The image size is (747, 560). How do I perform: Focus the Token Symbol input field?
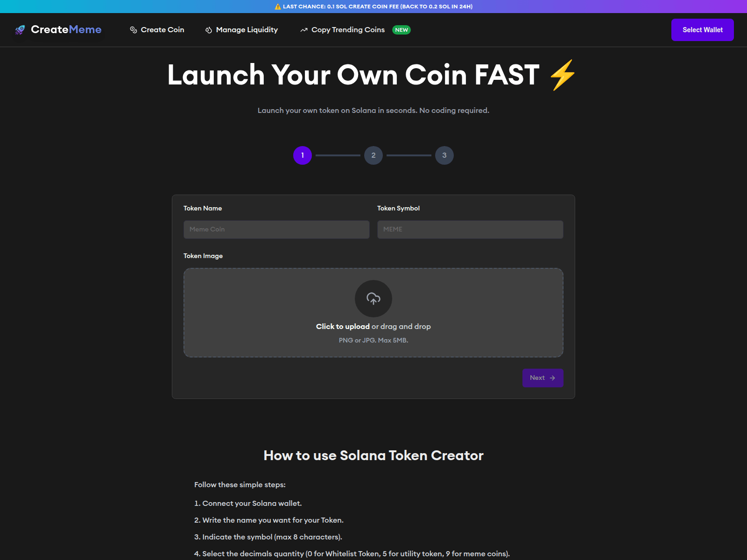(470, 230)
